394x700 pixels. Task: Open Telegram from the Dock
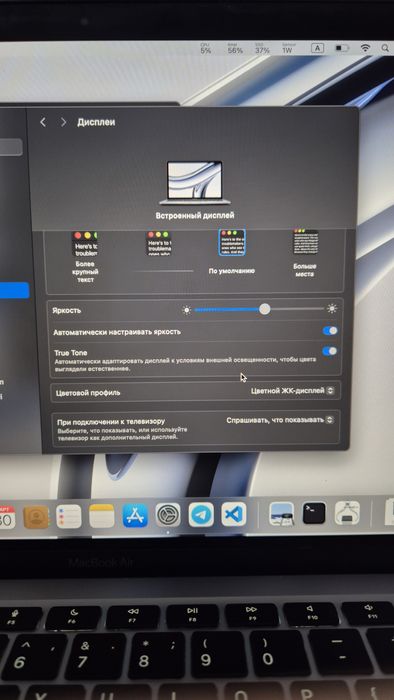(201, 514)
